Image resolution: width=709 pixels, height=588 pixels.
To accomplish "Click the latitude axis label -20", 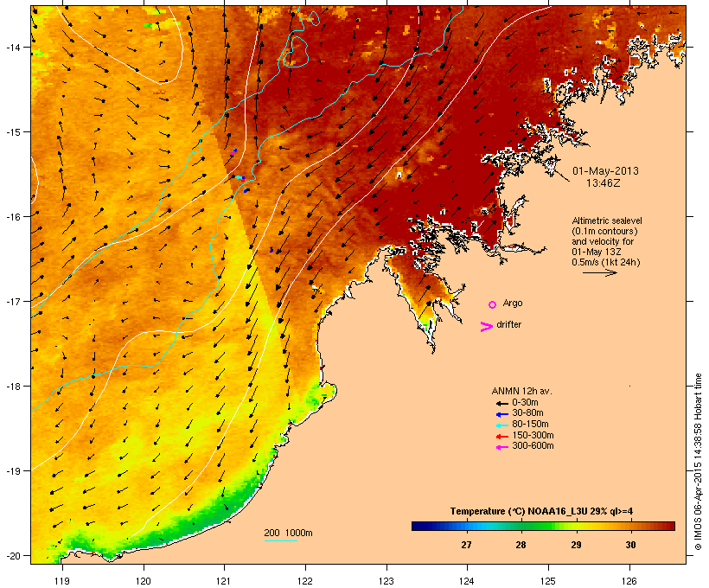I will [13, 556].
